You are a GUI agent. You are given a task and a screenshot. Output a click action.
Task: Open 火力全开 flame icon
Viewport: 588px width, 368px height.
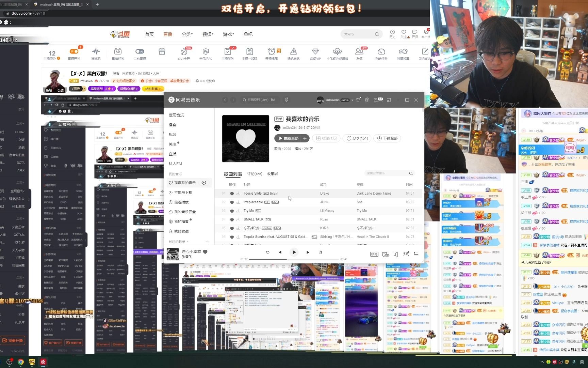click(184, 51)
